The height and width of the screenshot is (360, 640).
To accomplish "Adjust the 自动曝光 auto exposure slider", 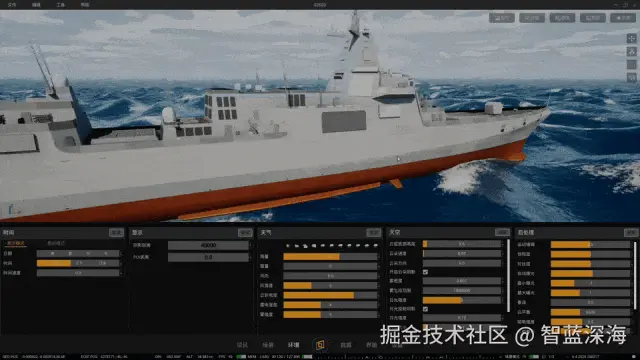I will tap(590, 273).
